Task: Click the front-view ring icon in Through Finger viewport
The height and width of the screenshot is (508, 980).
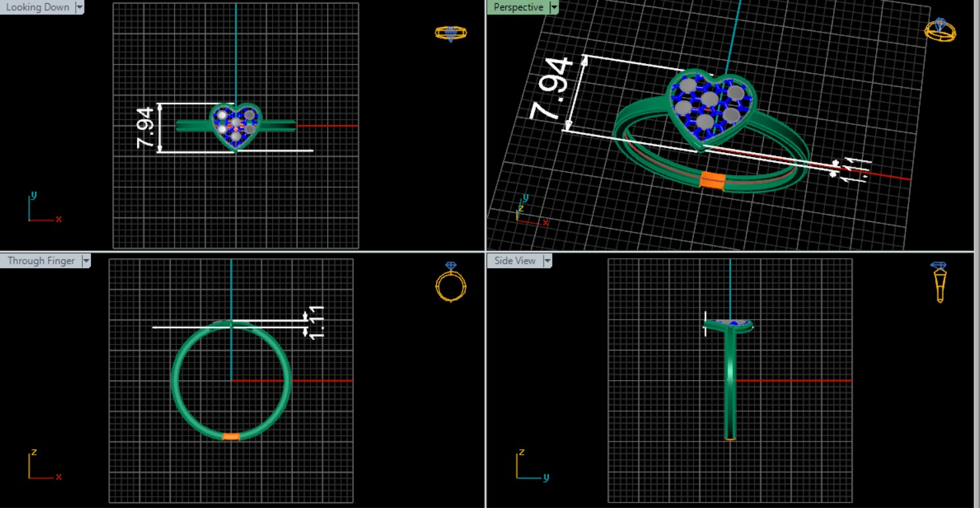Action: click(451, 282)
